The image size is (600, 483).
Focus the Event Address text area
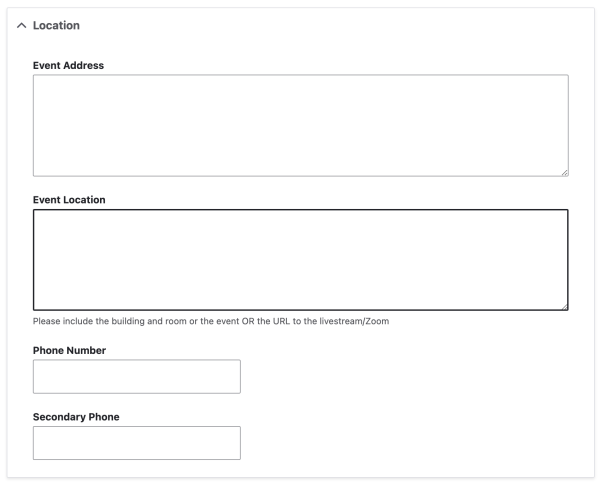coord(301,126)
